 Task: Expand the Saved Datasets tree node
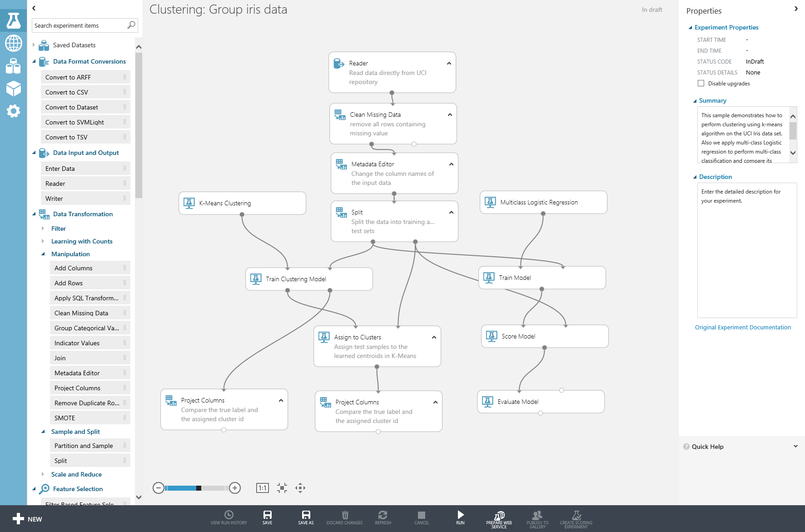point(34,45)
